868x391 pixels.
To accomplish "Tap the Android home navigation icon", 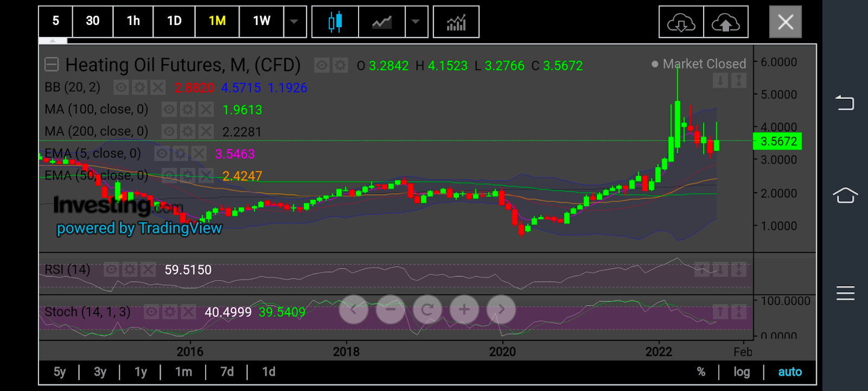I will 845,195.
